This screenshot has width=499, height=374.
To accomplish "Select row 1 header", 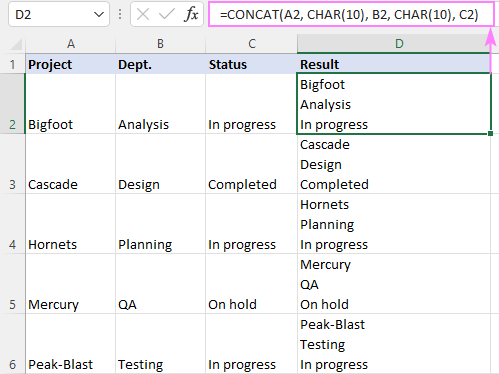I will [x=13, y=64].
